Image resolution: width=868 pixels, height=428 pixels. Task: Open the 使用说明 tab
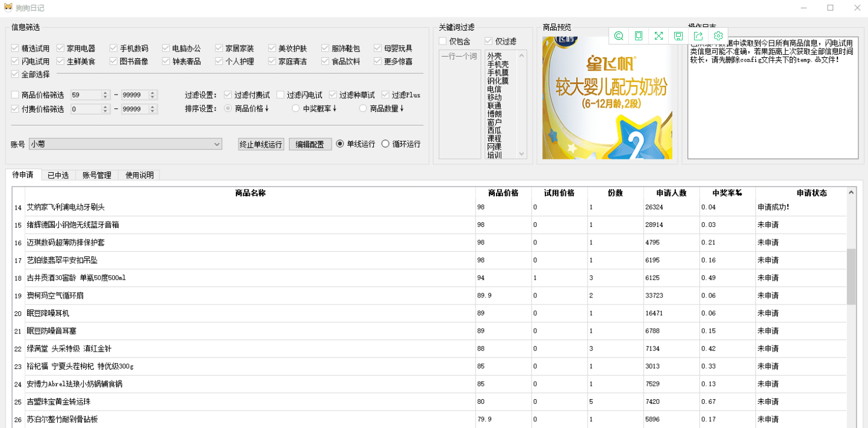(x=138, y=175)
